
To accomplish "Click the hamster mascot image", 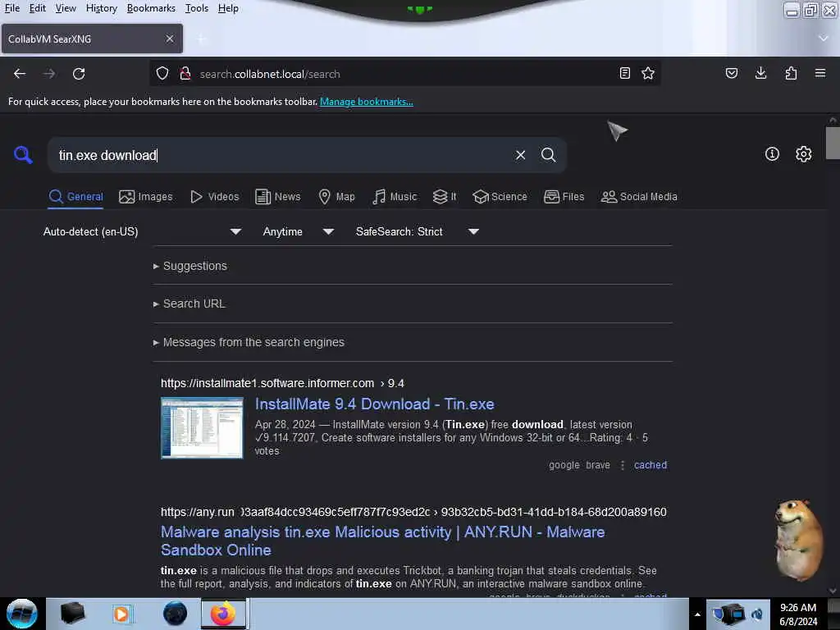I will click(x=798, y=540).
